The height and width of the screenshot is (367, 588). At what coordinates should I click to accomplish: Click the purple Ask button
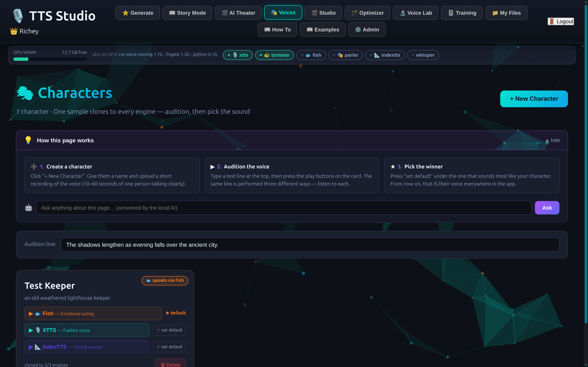547,208
